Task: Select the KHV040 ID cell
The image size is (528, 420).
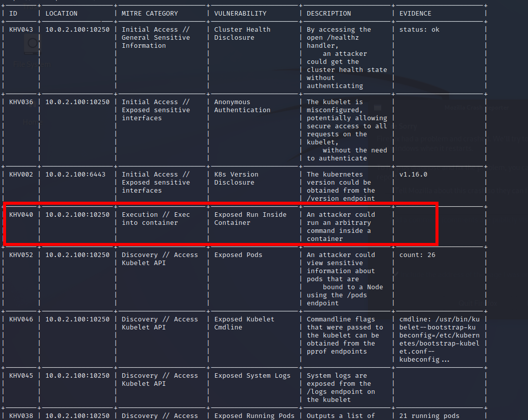Action: [x=21, y=215]
